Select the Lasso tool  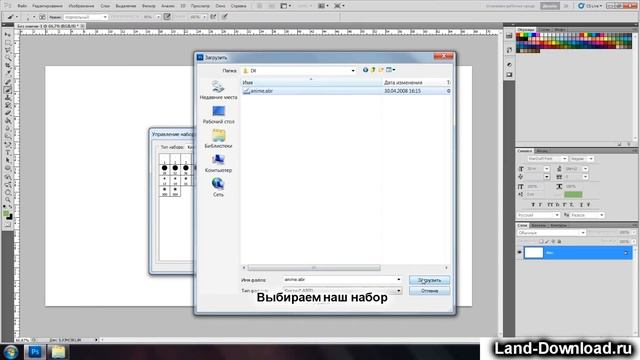[x=8, y=50]
